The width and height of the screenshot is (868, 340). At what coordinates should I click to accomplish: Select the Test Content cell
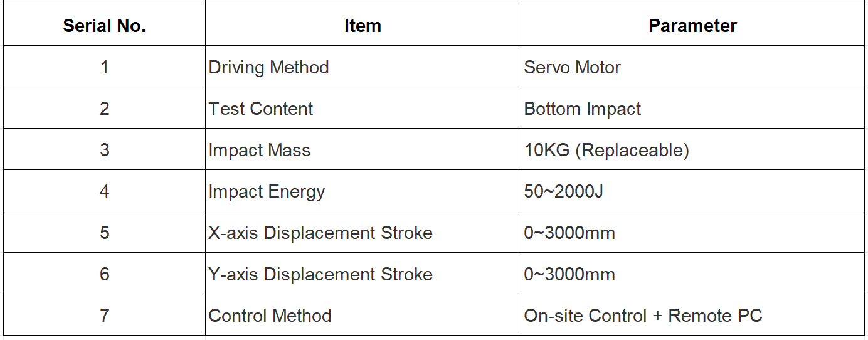point(363,108)
